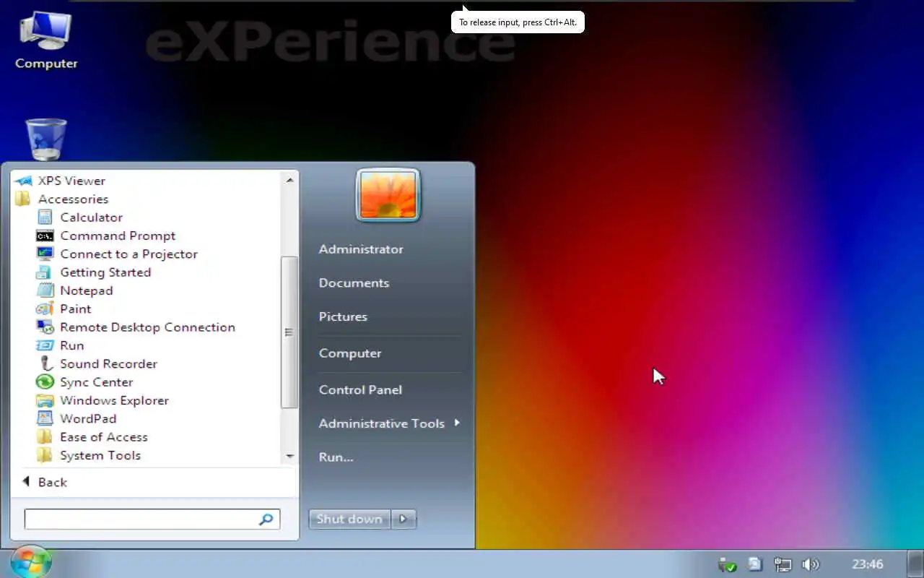Click the Windows Start orb
Screen dimensions: 924x578
coord(31,562)
